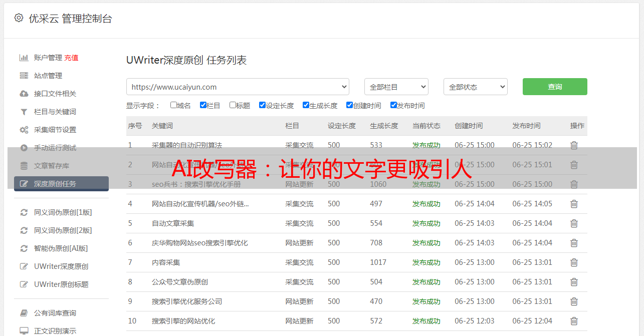Toggle the 发布时间 field checkbox
644x336 pixels.
pos(393,105)
